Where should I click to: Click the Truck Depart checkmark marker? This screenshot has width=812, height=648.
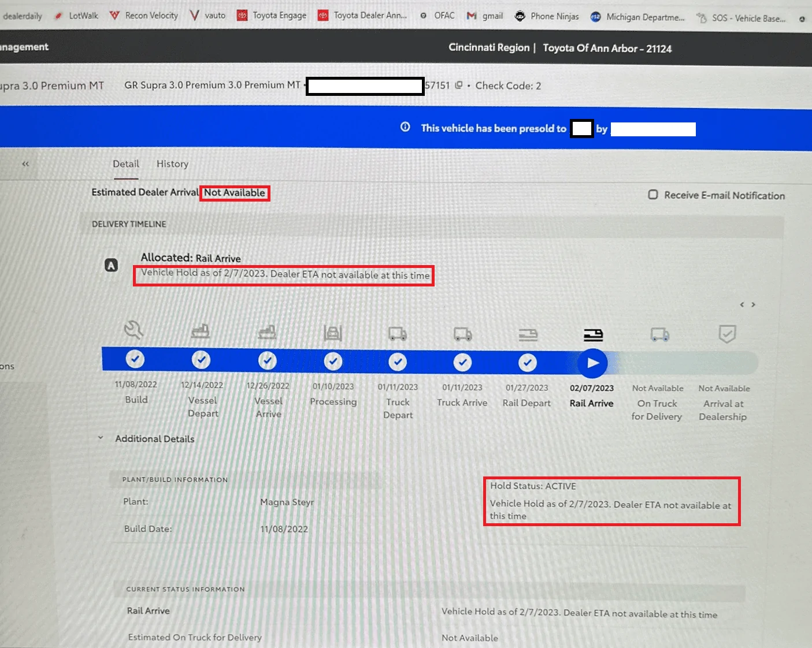(x=398, y=362)
